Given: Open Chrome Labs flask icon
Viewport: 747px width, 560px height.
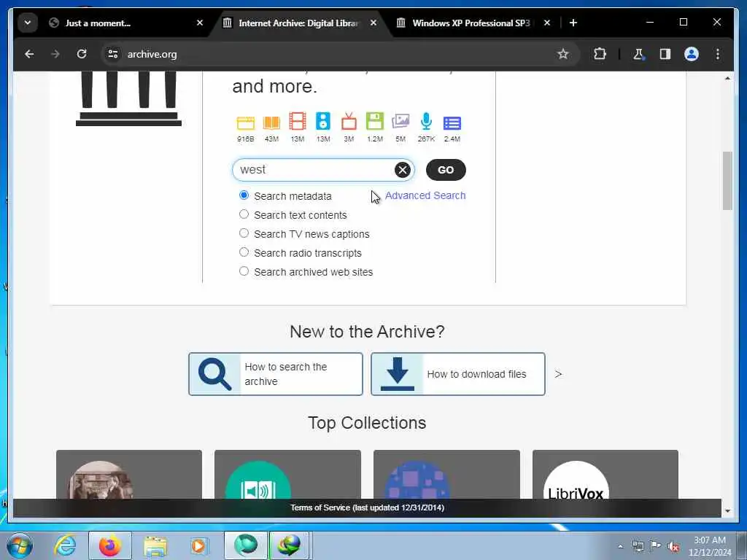Looking at the screenshot, I should [x=638, y=54].
